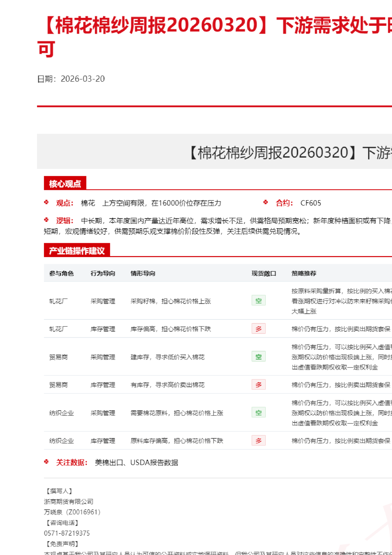The image size is (392, 555).
Task: Click red 多 badge in 有库存，寻求高价卖出棉花 row
Action: point(259,385)
